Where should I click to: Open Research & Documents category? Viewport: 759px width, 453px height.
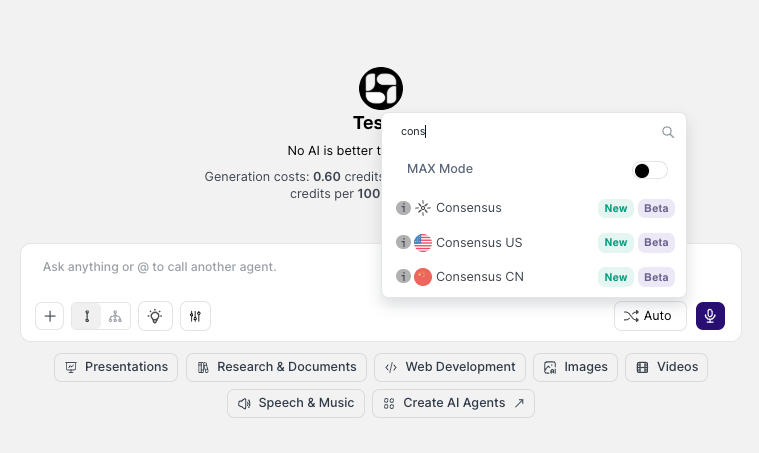276,367
